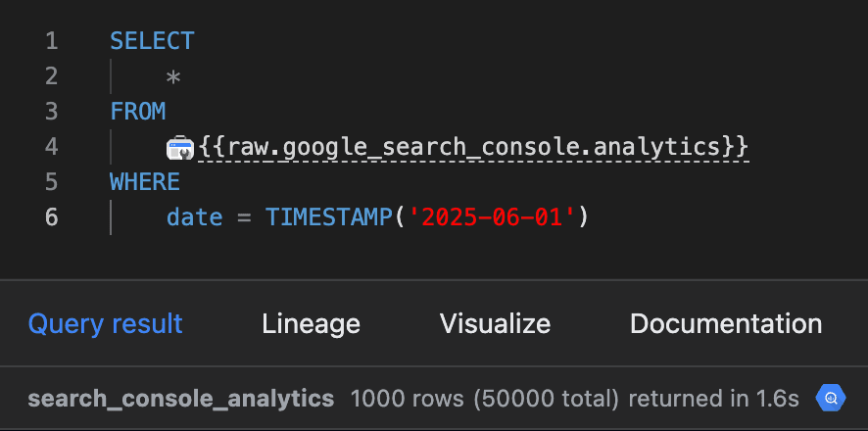Click the BigQuery icon in status bar
This screenshot has height=431, width=868.
[830, 399]
